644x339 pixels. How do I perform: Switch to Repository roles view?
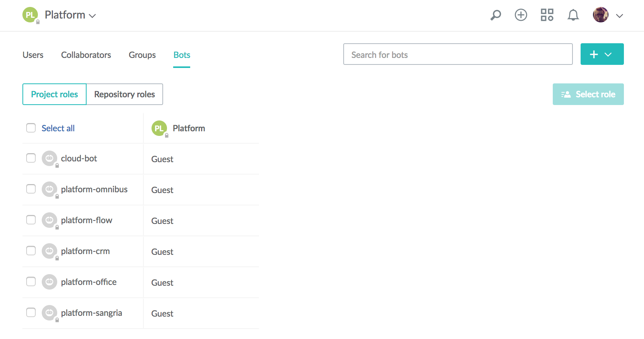(124, 94)
